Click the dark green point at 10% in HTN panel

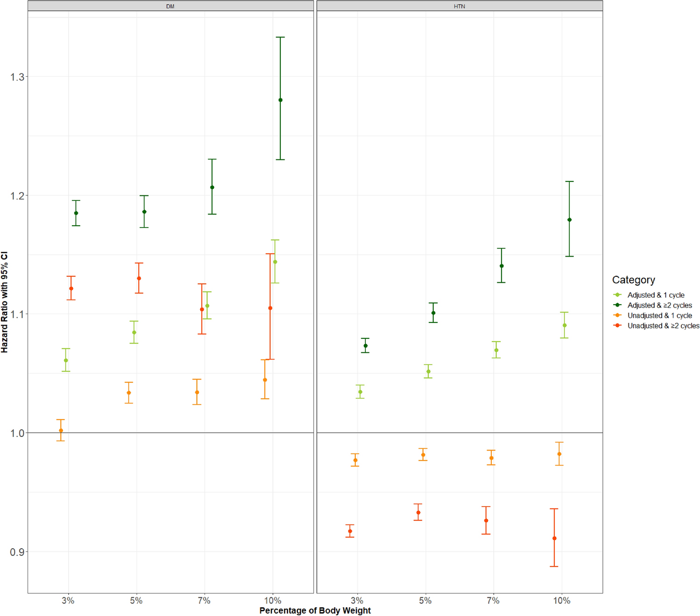point(569,220)
